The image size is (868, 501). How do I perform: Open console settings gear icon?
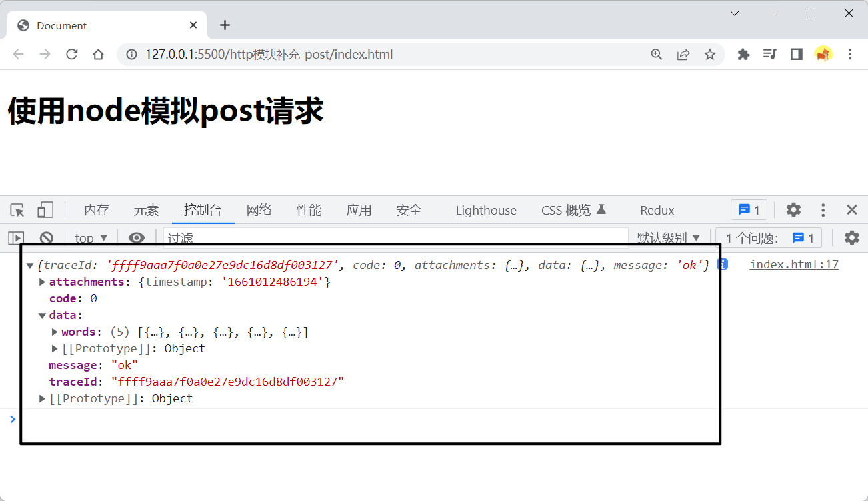click(851, 238)
